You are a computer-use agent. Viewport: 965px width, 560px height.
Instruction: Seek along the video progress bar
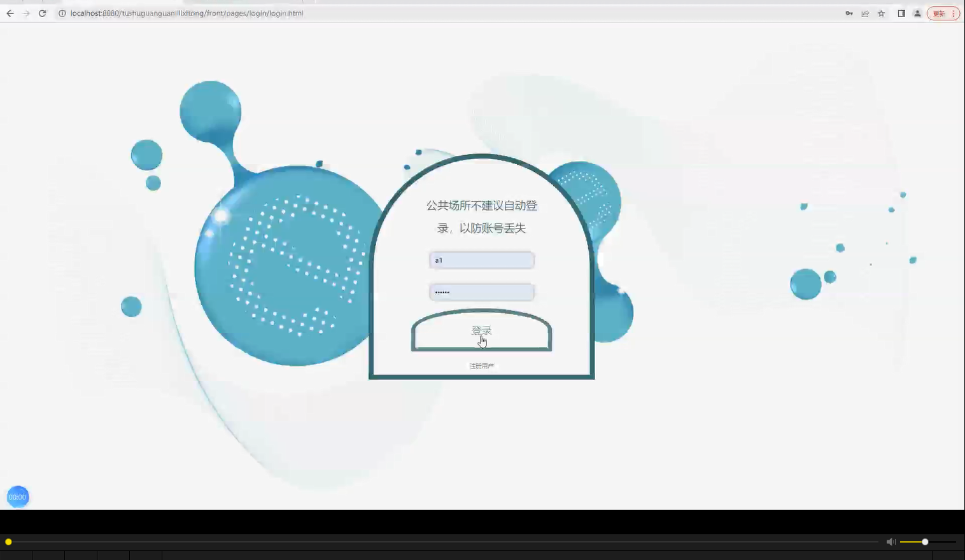tap(443, 542)
